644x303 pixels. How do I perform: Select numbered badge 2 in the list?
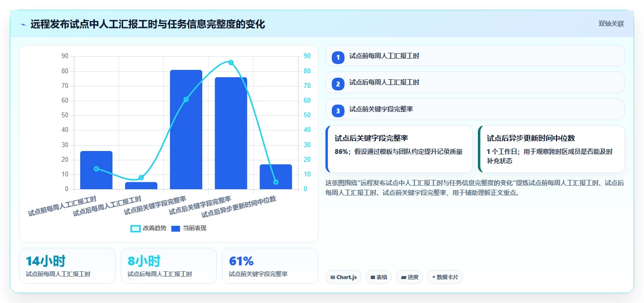(338, 84)
